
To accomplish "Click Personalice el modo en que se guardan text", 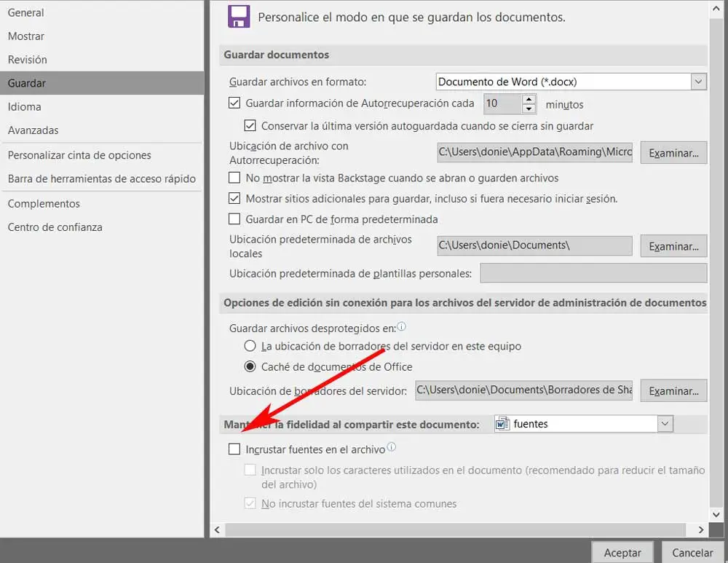I will click(x=411, y=17).
